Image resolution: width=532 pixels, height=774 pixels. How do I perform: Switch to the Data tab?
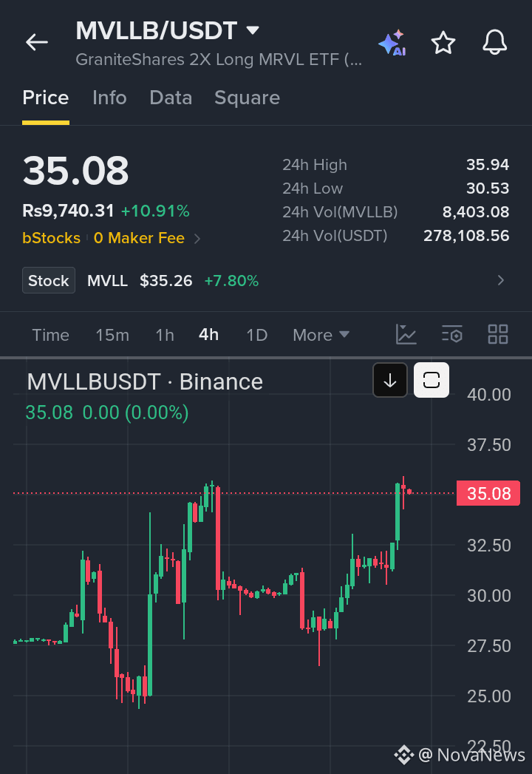click(x=171, y=98)
